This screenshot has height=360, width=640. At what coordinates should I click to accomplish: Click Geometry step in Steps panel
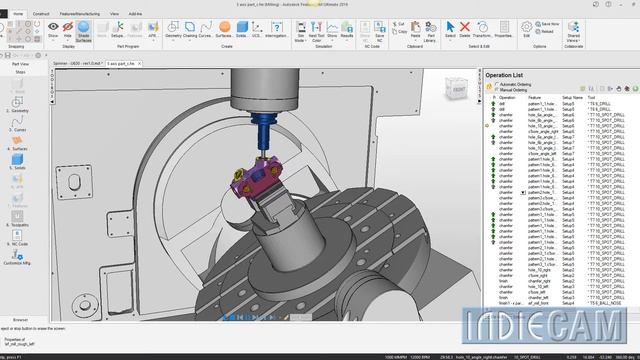(x=18, y=105)
